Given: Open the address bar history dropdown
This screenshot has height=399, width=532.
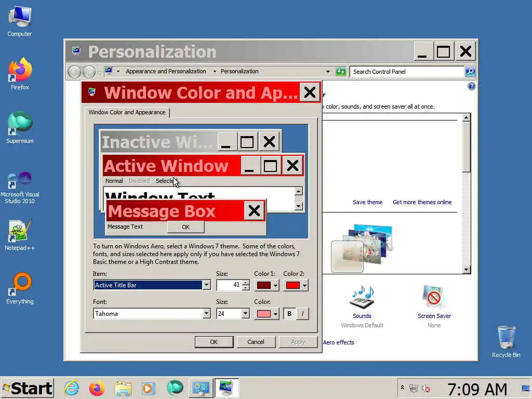Looking at the screenshot, I should [328, 72].
